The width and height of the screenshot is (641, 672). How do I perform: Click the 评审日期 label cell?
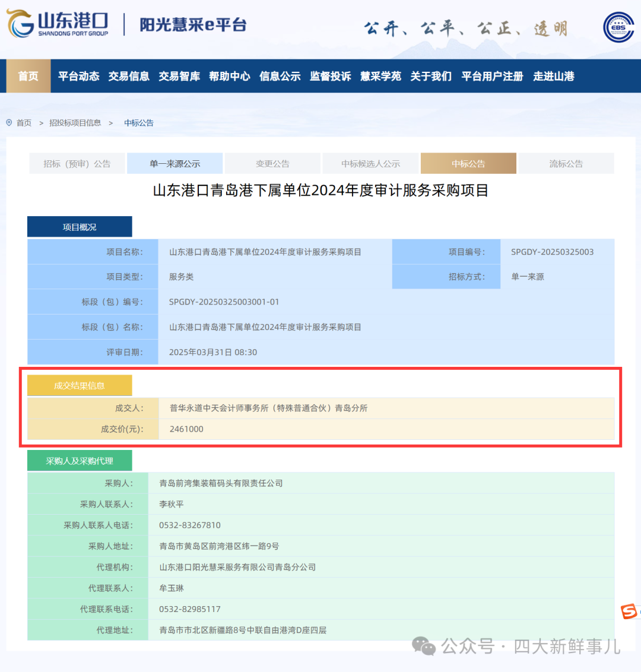coord(93,352)
